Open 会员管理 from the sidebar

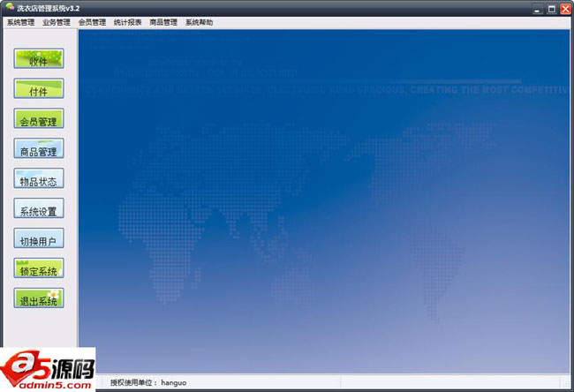click(39, 118)
